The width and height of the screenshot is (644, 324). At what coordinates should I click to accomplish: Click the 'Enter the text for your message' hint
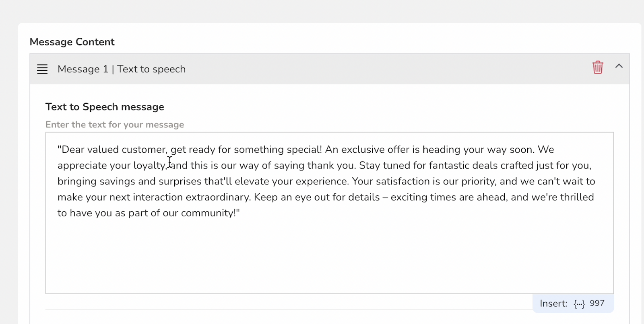click(115, 125)
